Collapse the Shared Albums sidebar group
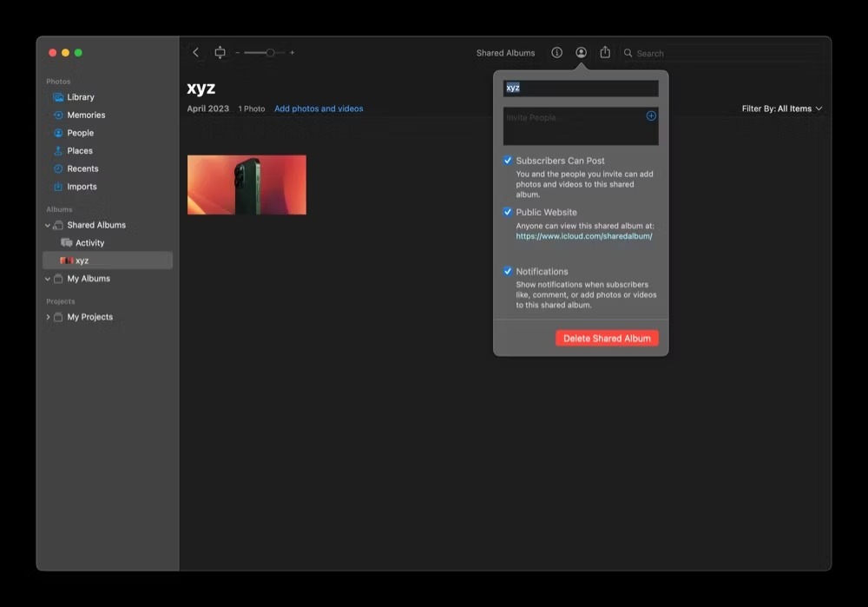 48,226
